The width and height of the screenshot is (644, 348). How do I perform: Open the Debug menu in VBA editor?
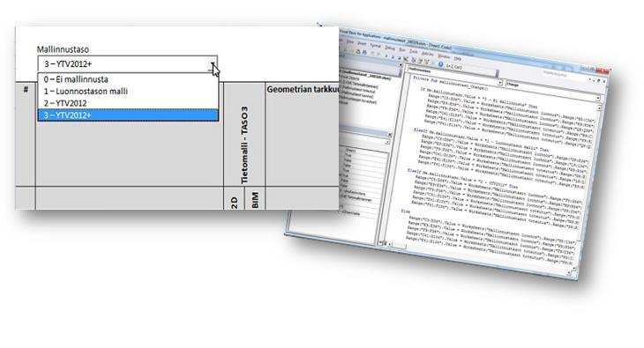pyautogui.click(x=390, y=48)
